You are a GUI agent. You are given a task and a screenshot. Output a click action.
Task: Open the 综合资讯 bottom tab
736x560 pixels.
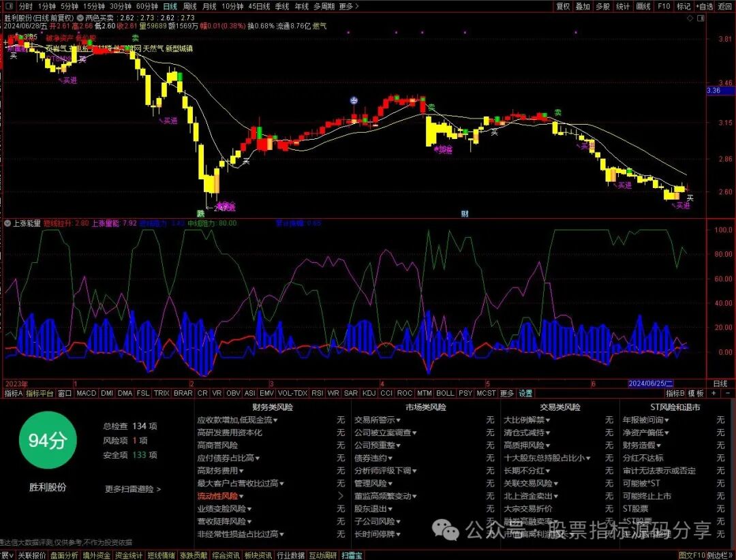[x=226, y=555]
